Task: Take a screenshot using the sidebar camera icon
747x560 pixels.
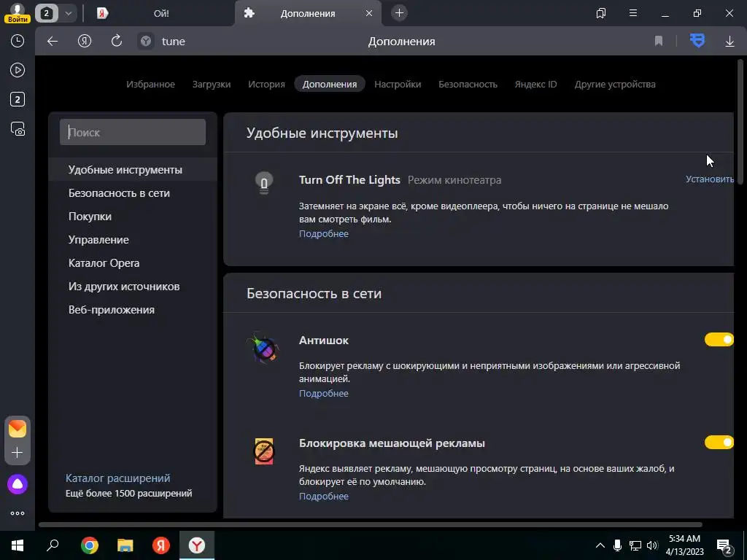Action: [18, 128]
